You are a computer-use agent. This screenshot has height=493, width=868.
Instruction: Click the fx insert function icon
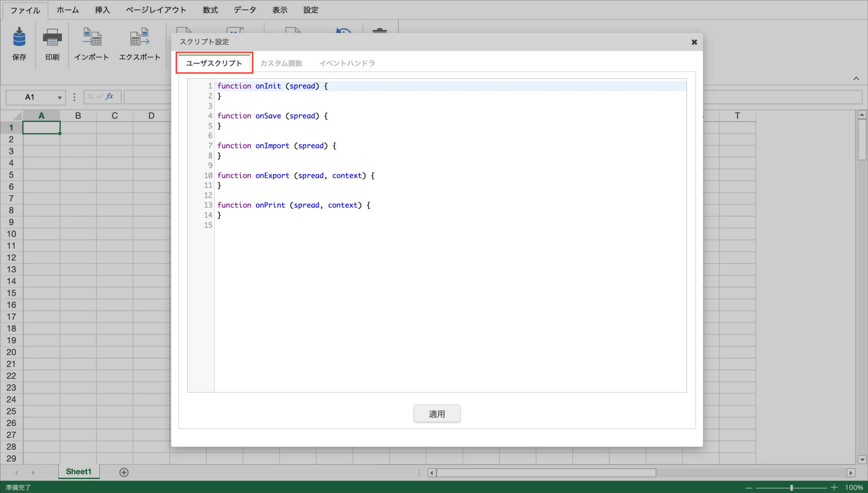(109, 96)
